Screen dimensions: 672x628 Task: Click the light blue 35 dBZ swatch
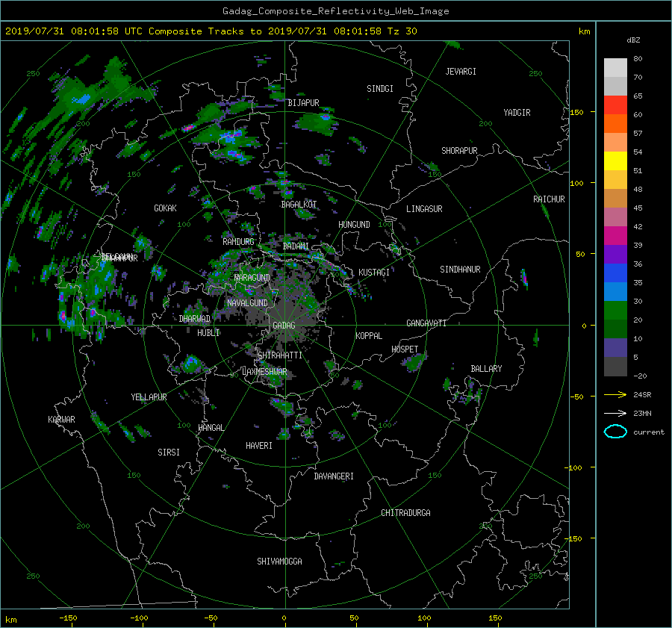[x=615, y=291]
